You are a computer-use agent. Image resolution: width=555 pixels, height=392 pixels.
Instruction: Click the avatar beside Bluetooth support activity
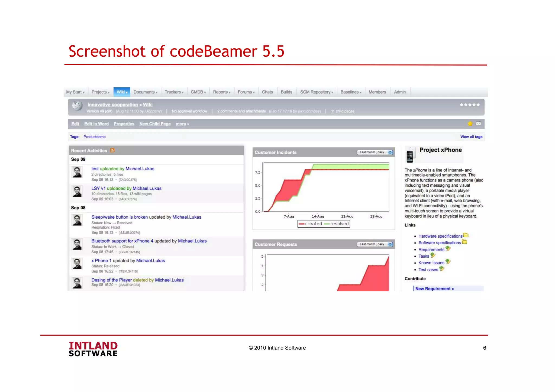(77, 244)
